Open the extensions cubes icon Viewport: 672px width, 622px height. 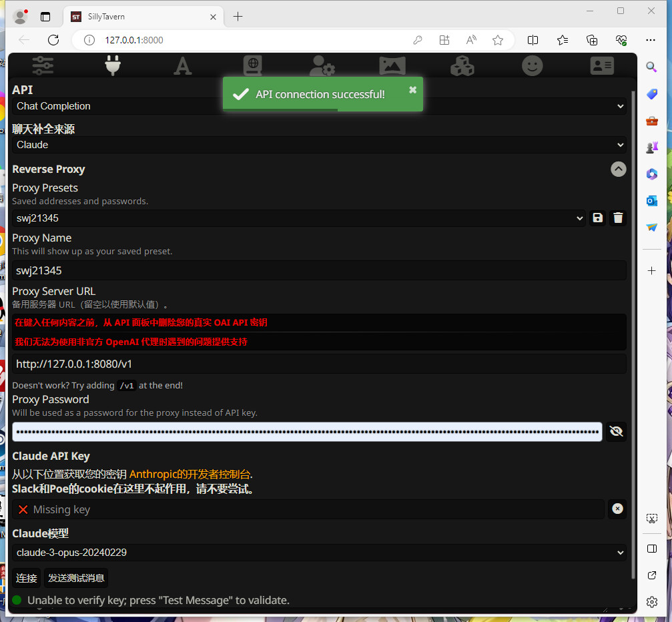[x=462, y=65]
